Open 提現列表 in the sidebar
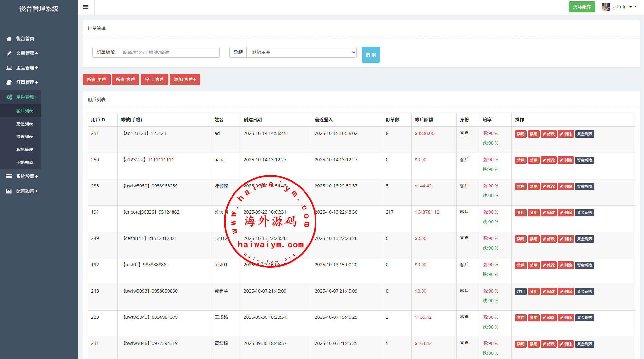Screen dimensions: 644x359 point(25,137)
